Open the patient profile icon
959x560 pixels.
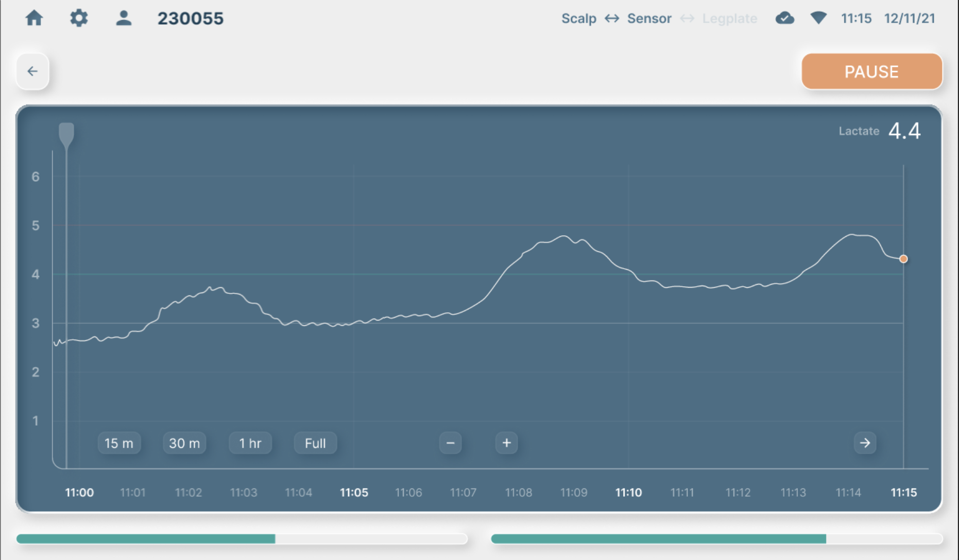[124, 19]
